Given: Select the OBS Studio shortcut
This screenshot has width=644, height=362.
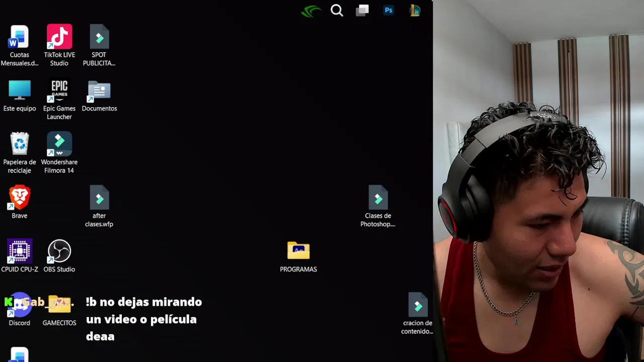Looking at the screenshot, I should tap(59, 256).
